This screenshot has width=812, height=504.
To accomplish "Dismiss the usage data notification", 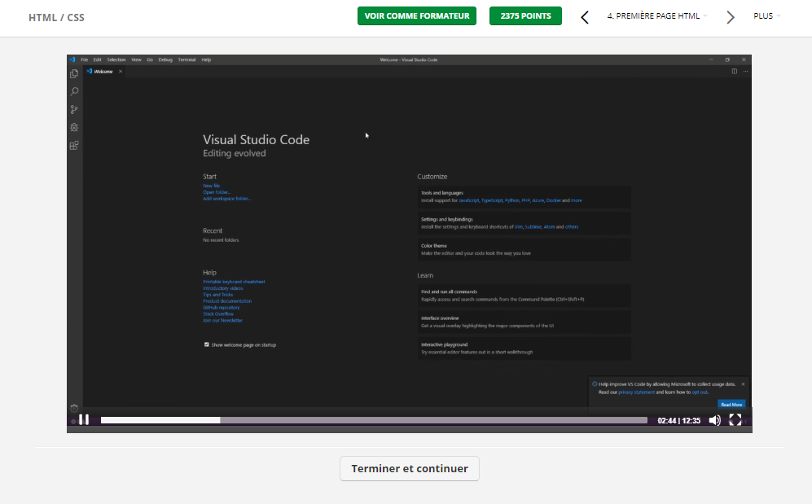I will [x=743, y=384].
